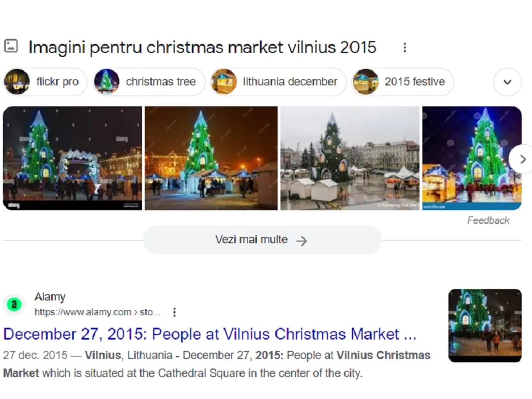The image size is (532, 399).
Task: Open second image with orange night sky
Action: point(211,158)
